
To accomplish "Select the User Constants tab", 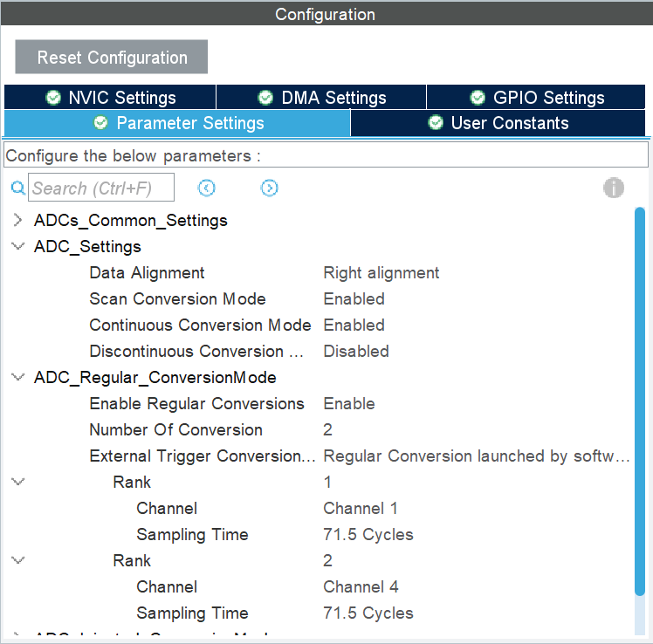I will 498,123.
